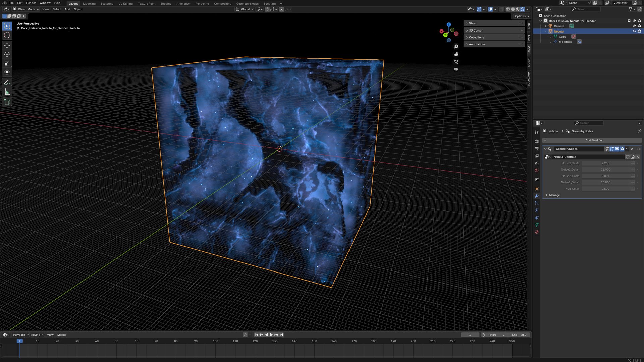Toggle Nebula visibility eye in outliner
Image resolution: width=644 pixels, height=362 pixels.
[x=634, y=31]
